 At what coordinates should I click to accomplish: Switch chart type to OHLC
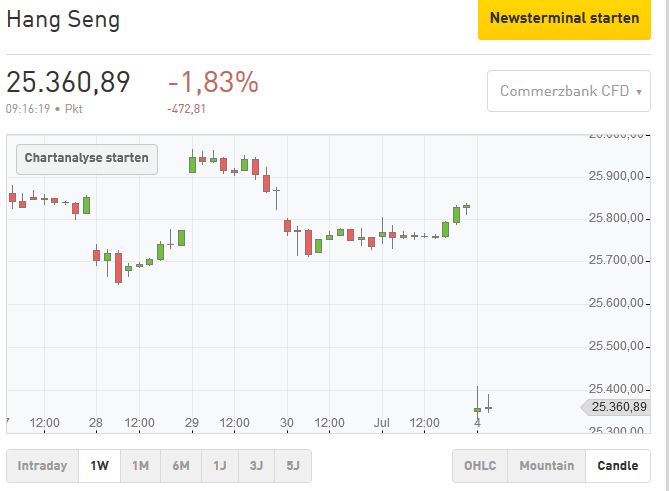pyautogui.click(x=479, y=465)
